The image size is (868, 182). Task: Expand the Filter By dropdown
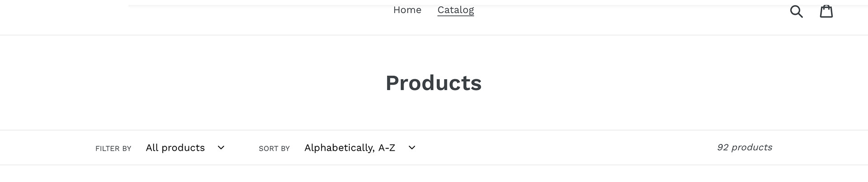click(x=185, y=148)
